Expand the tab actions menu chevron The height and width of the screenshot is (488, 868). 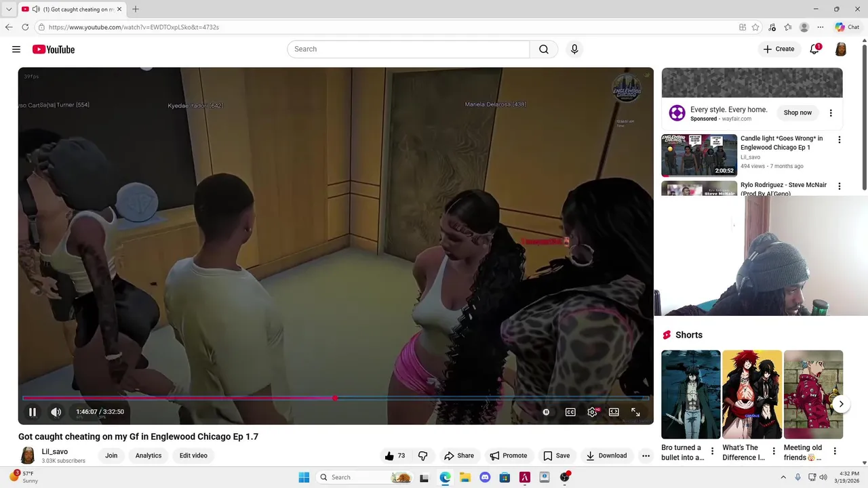(9, 9)
